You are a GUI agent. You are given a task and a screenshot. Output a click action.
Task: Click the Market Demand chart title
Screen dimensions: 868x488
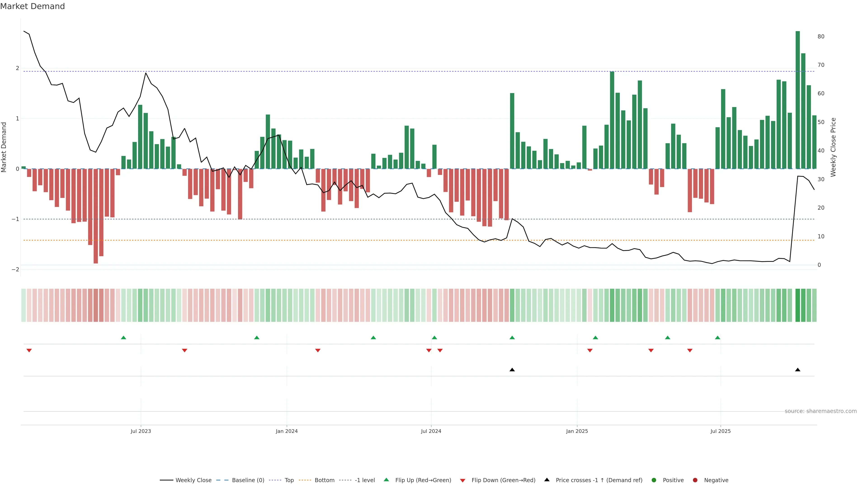(32, 6)
